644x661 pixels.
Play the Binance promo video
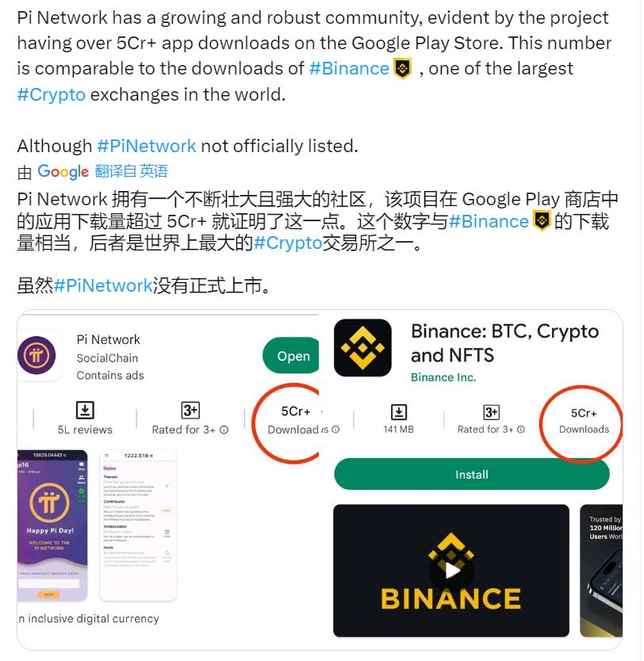coord(451,571)
